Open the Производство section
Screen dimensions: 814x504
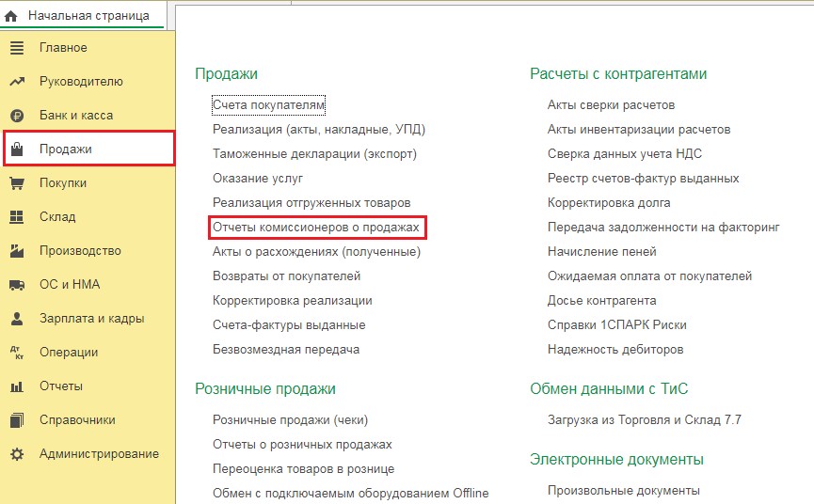(x=88, y=251)
